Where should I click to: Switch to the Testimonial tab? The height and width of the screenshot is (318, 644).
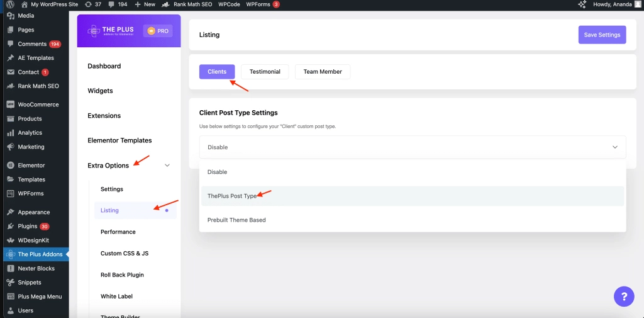pos(265,72)
